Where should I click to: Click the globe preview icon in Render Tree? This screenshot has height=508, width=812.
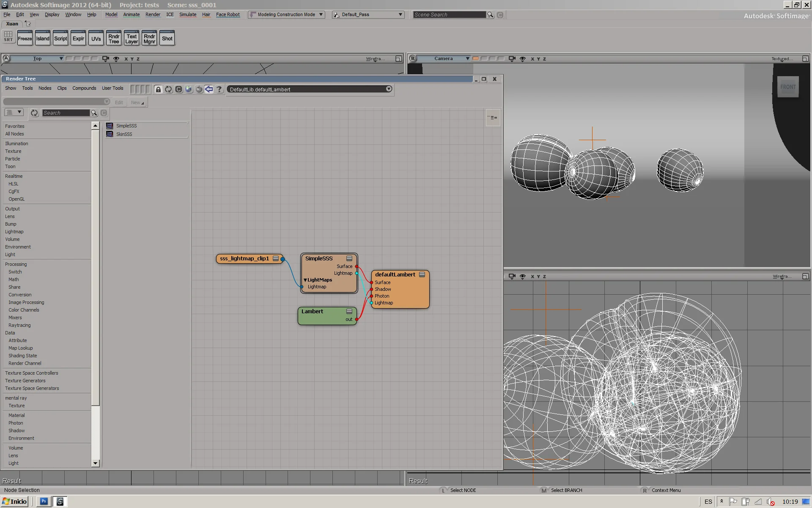[x=189, y=89]
